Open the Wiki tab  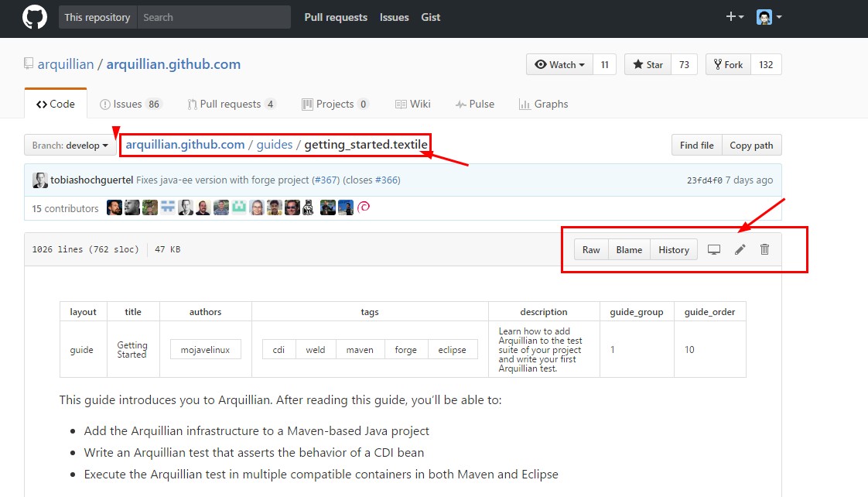pos(412,105)
